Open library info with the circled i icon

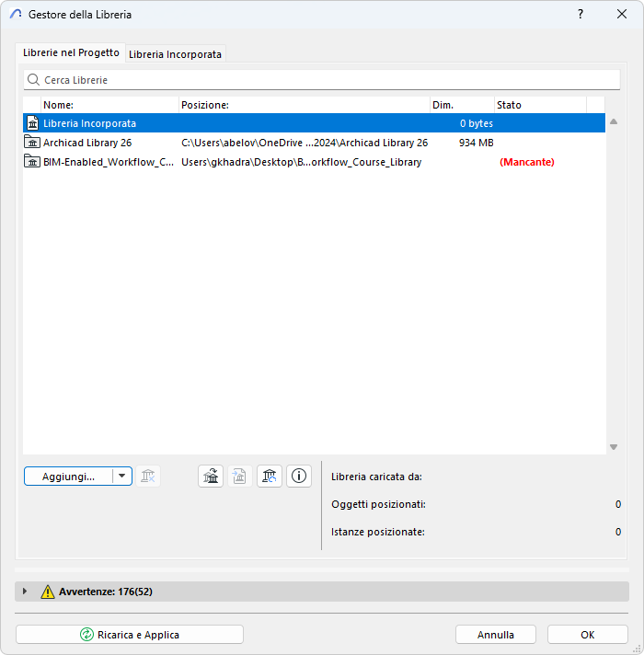299,476
